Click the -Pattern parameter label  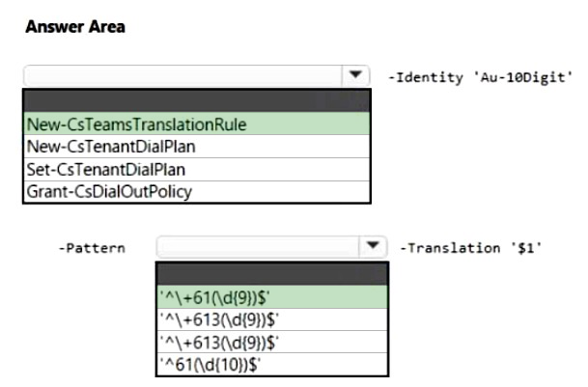92,248
